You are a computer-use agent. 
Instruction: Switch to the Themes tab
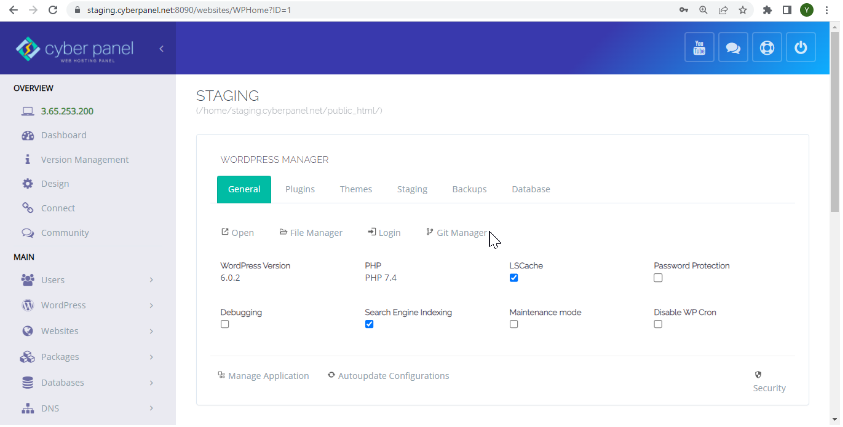click(356, 189)
